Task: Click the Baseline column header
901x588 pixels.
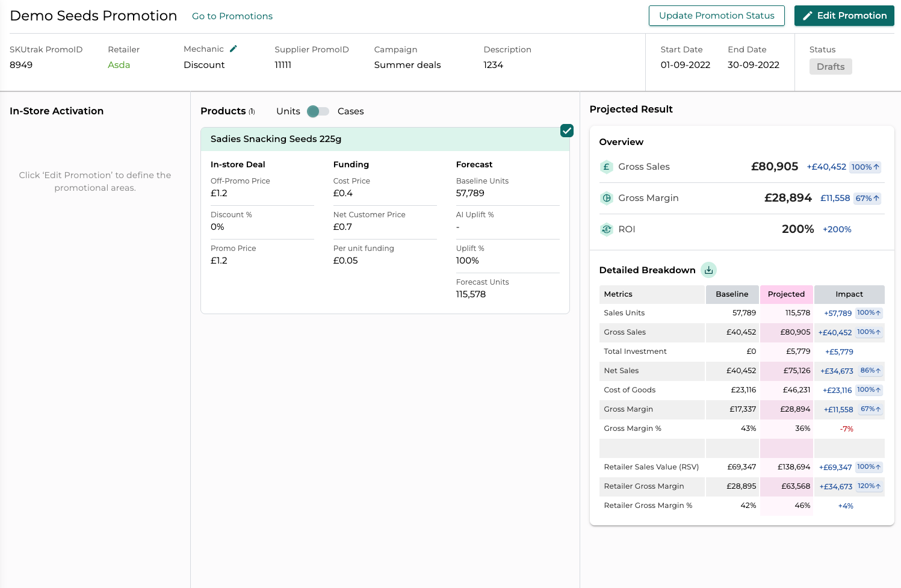Action: point(732,294)
